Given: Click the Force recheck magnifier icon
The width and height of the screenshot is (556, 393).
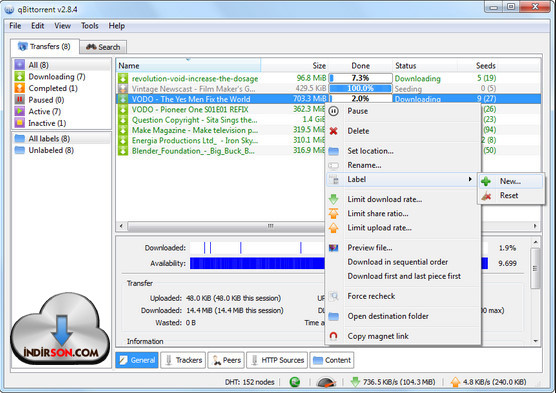Looking at the screenshot, I should [x=333, y=296].
